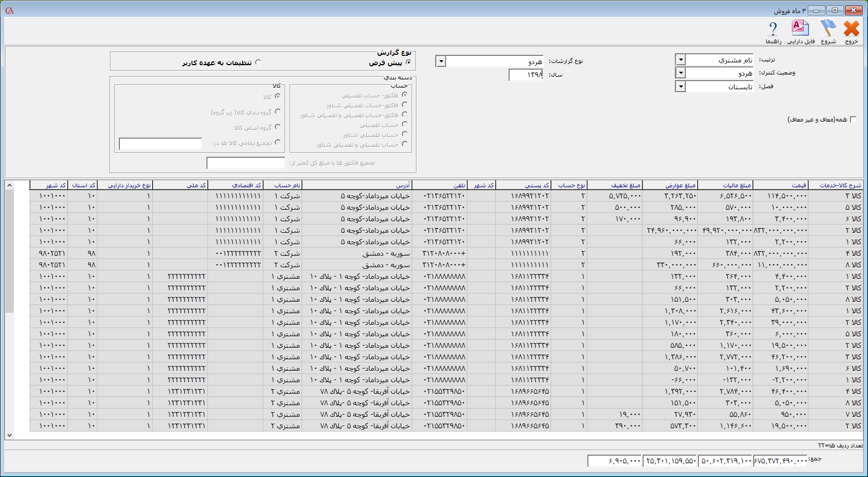Image resolution: width=868 pixels, height=477 pixels.
Task: Click the خروج (Exit) red X icon
Action: click(851, 29)
